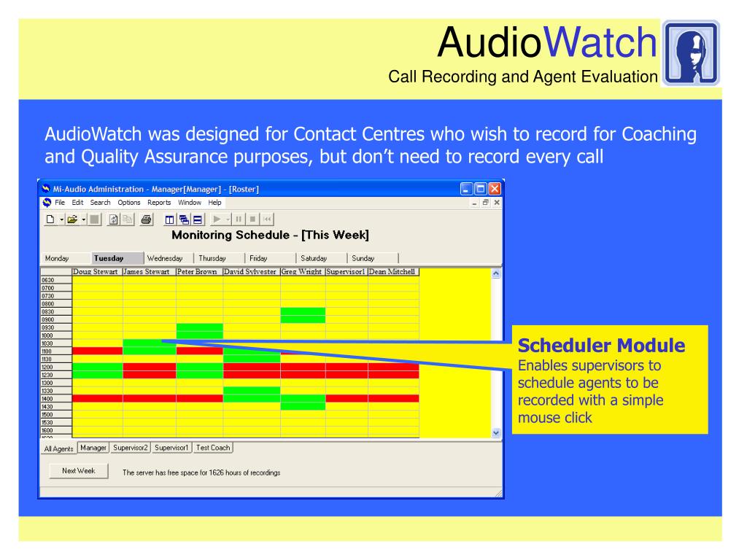Open the Options menu

coord(129,203)
